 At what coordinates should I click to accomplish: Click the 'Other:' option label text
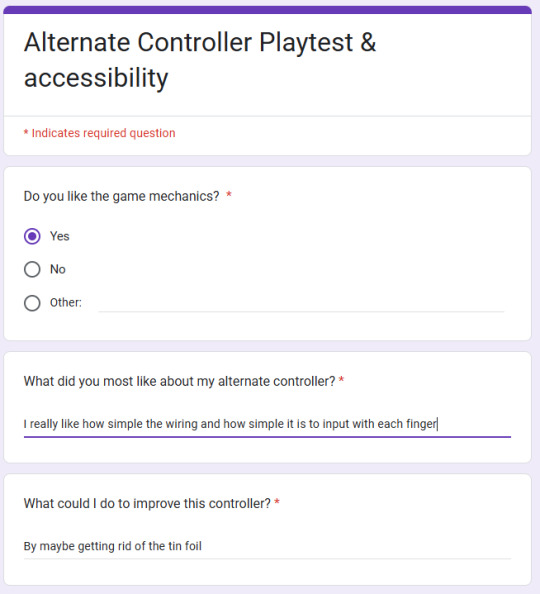(x=66, y=303)
